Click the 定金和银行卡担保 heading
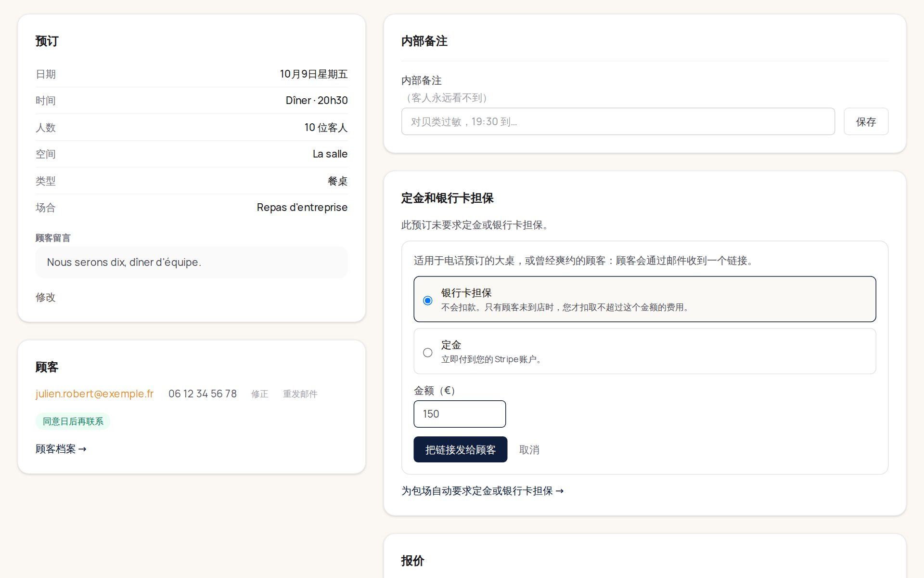 coord(447,198)
